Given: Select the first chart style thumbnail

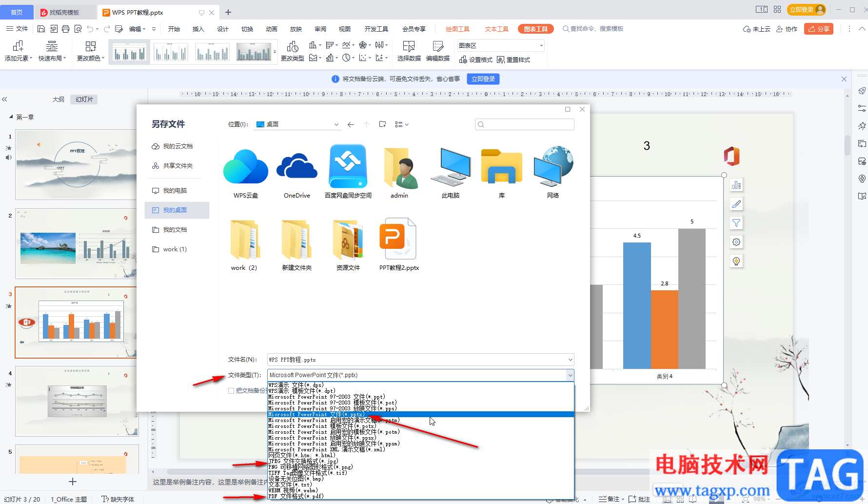Looking at the screenshot, I should 129,52.
